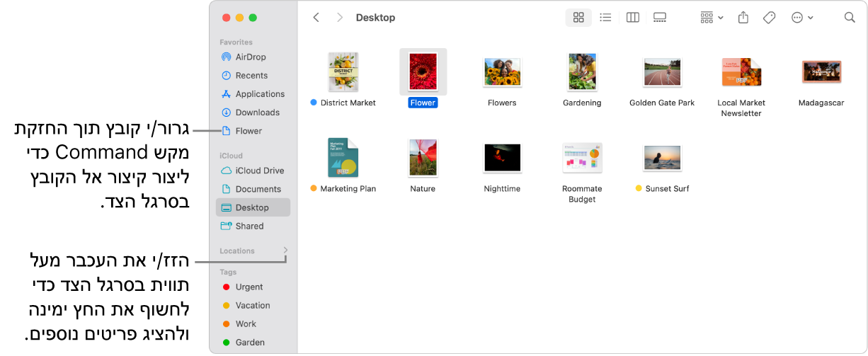Open the More actions ellipsis menu
This screenshot has width=868, height=356.
coord(802,18)
